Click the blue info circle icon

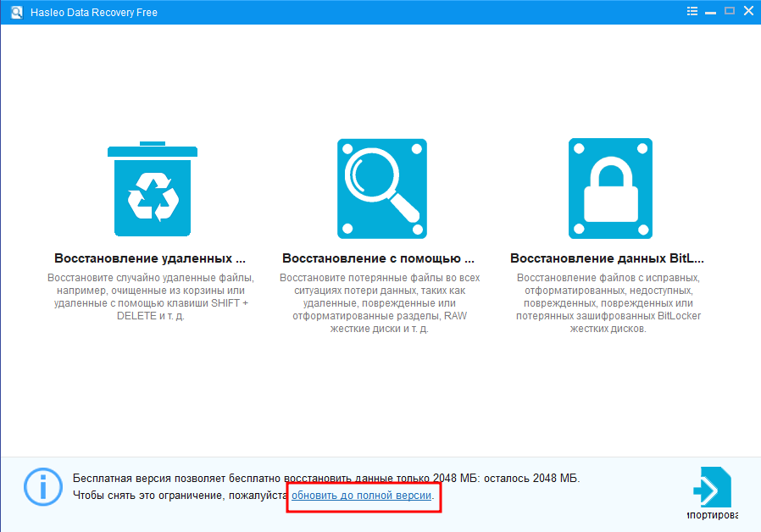point(43,486)
